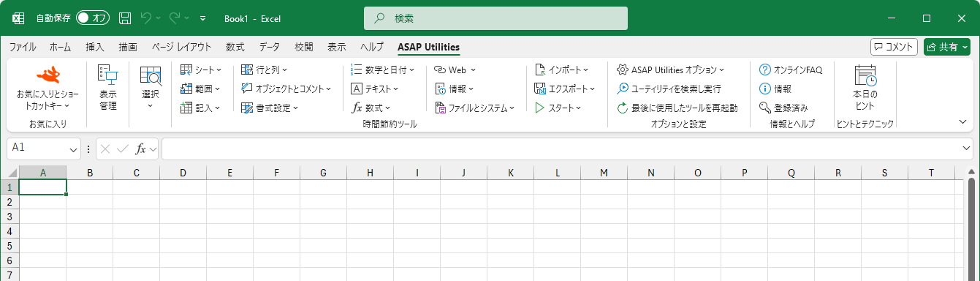Switch to the ヘルプ tab
The width and height of the screenshot is (980, 281).
[x=372, y=47]
